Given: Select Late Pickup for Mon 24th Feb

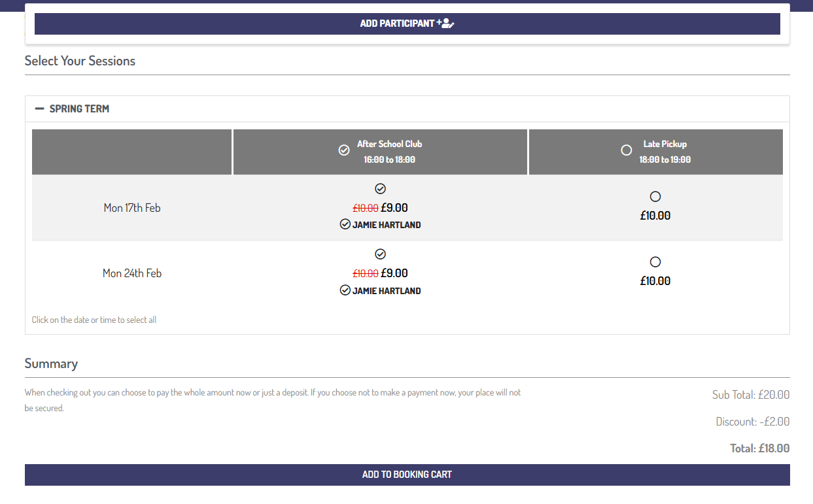Looking at the screenshot, I should 655,262.
